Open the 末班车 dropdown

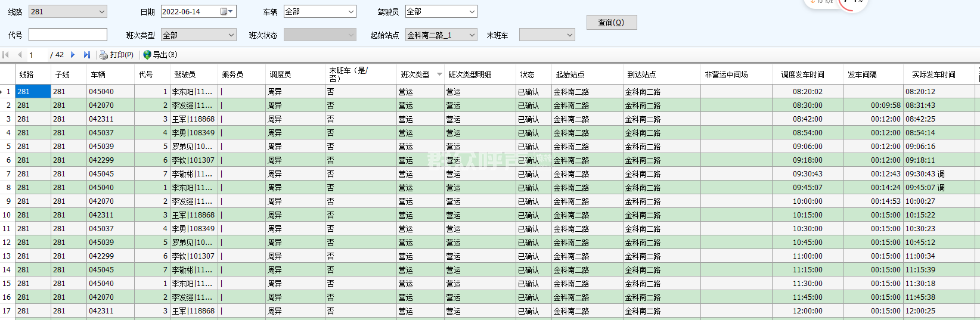tap(569, 35)
